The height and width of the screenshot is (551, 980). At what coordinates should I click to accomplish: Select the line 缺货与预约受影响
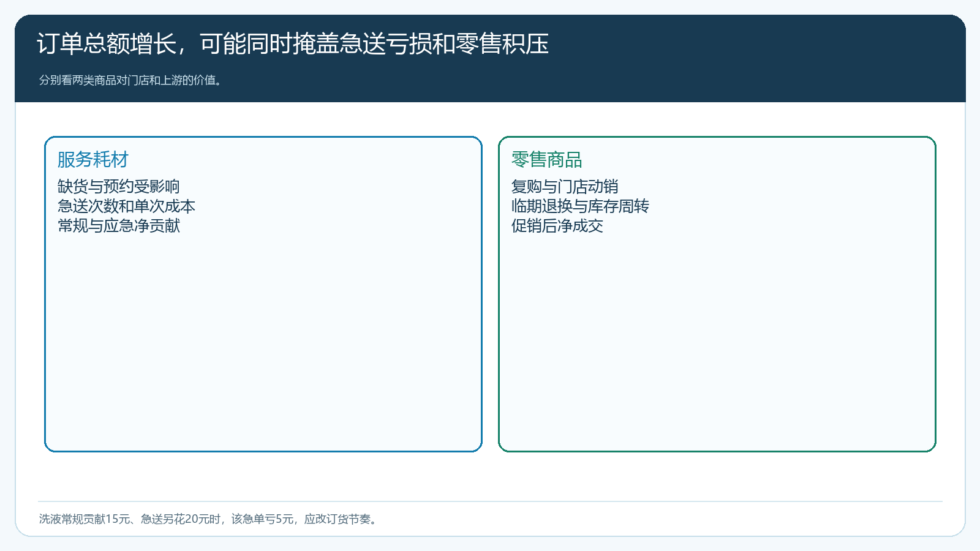(x=119, y=186)
